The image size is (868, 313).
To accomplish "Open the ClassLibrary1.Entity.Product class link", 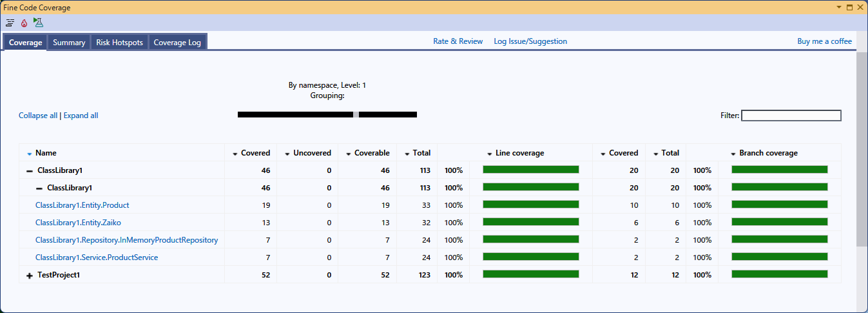I will point(82,205).
